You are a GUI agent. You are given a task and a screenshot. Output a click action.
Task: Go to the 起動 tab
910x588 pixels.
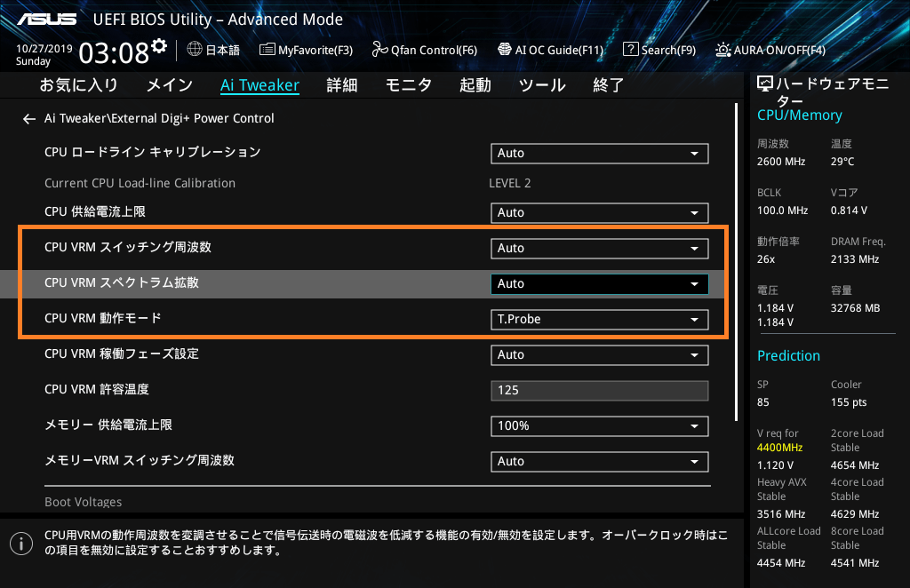pyautogui.click(x=475, y=85)
